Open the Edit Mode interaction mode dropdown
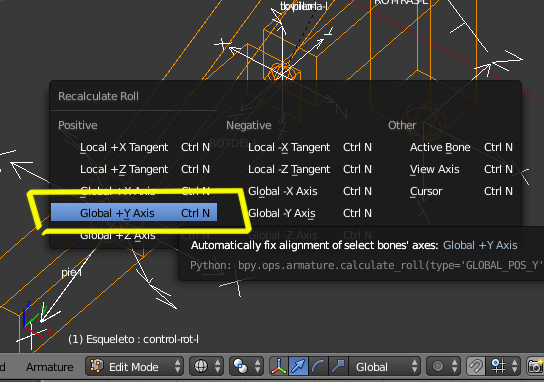This screenshot has width=544, height=382. (135, 366)
